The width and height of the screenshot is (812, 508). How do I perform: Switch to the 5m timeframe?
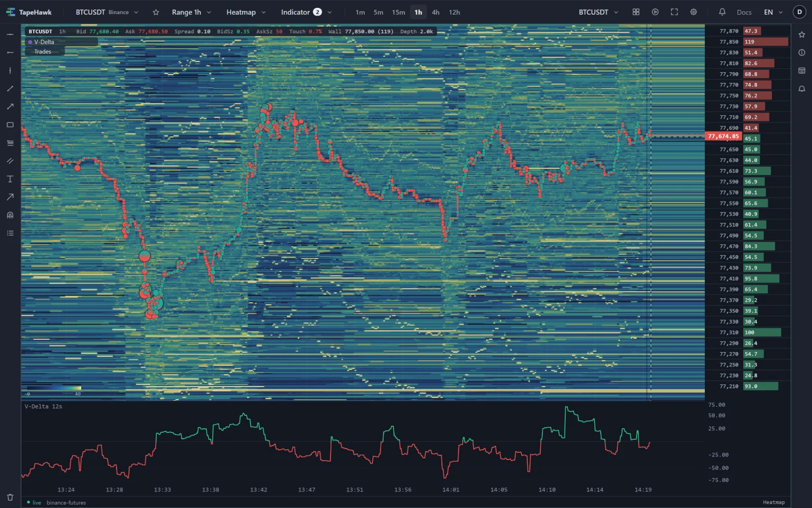pos(378,12)
